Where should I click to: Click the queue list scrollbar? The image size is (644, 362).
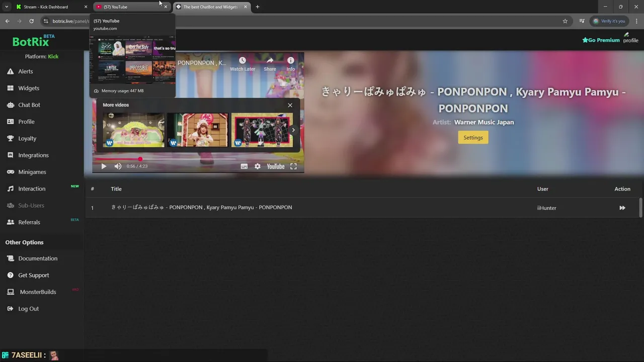tap(640, 208)
